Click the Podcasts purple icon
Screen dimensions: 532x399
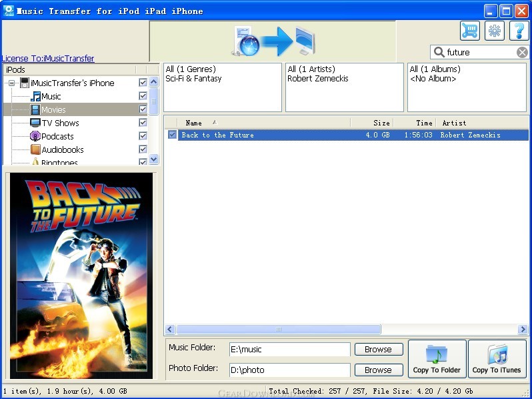[x=35, y=136]
